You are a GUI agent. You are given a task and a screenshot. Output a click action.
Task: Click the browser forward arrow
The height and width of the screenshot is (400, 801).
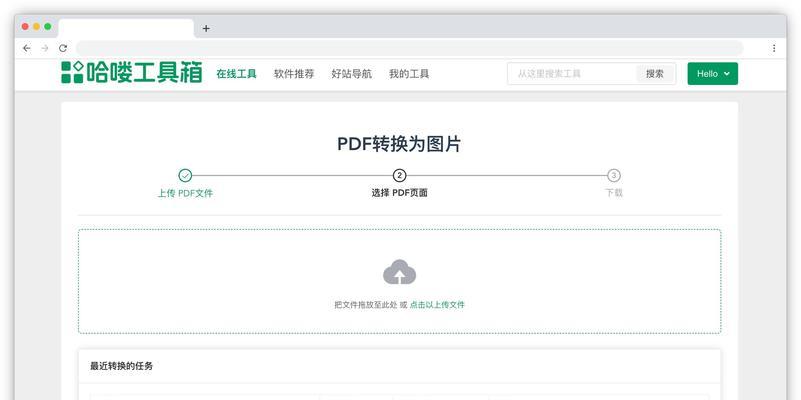point(44,48)
